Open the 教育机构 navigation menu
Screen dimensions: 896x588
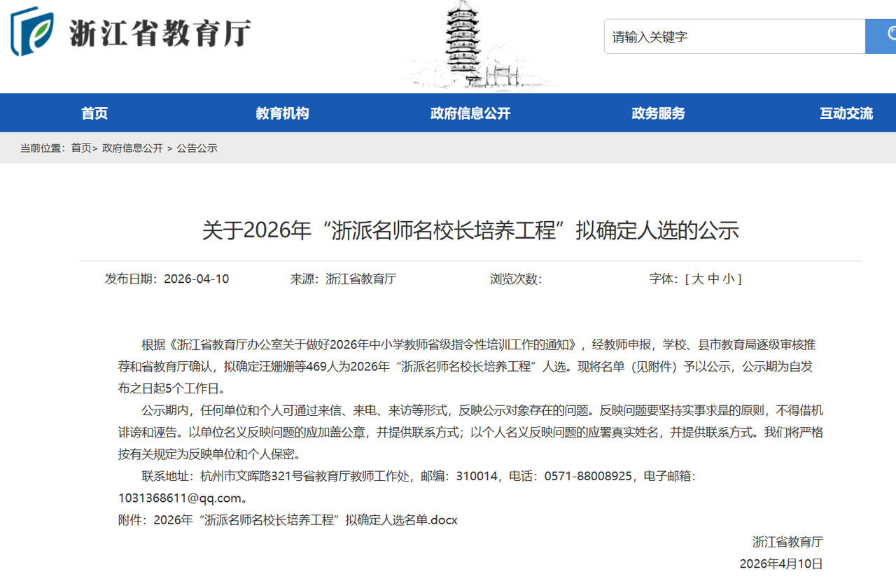pyautogui.click(x=282, y=113)
